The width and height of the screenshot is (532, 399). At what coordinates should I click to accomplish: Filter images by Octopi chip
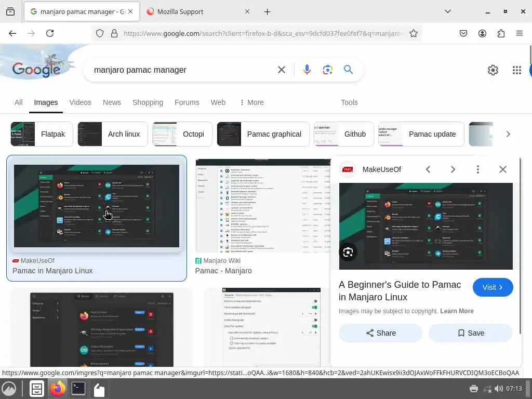[x=182, y=134]
